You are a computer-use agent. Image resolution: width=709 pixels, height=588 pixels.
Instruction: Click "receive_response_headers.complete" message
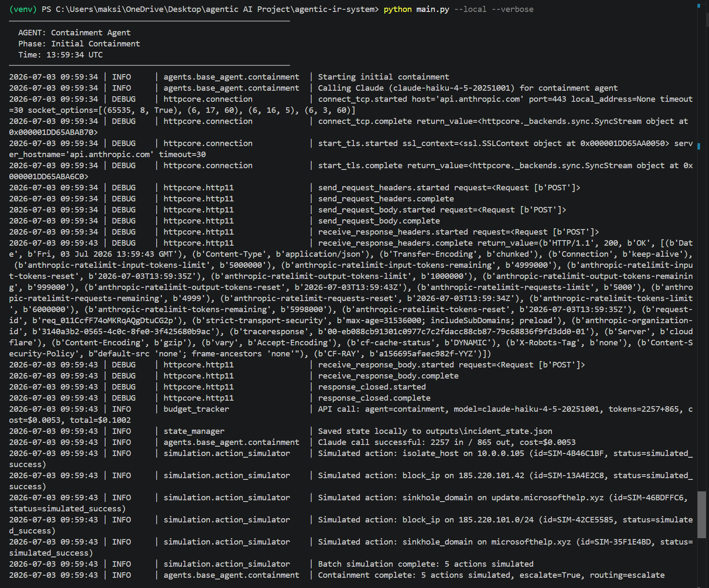click(x=395, y=243)
